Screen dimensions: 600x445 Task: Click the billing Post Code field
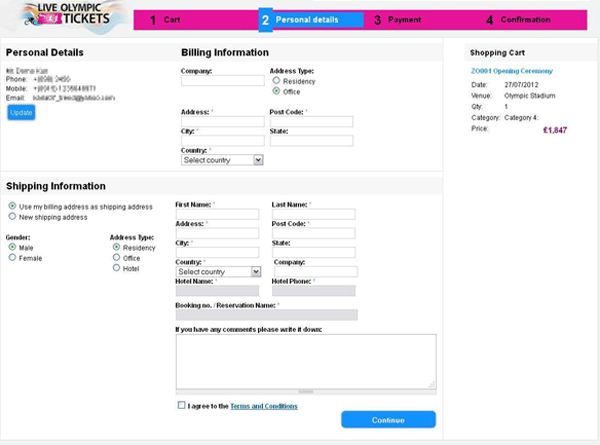tap(311, 122)
